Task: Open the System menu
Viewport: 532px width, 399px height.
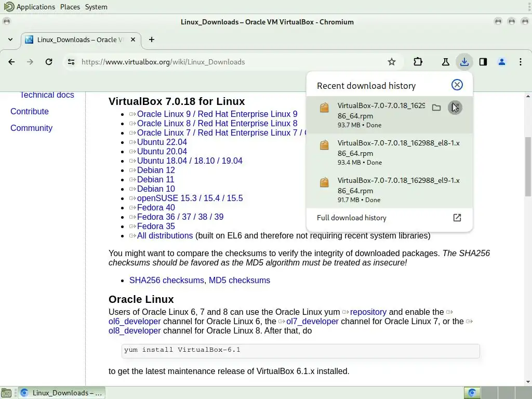Action: coord(96,7)
